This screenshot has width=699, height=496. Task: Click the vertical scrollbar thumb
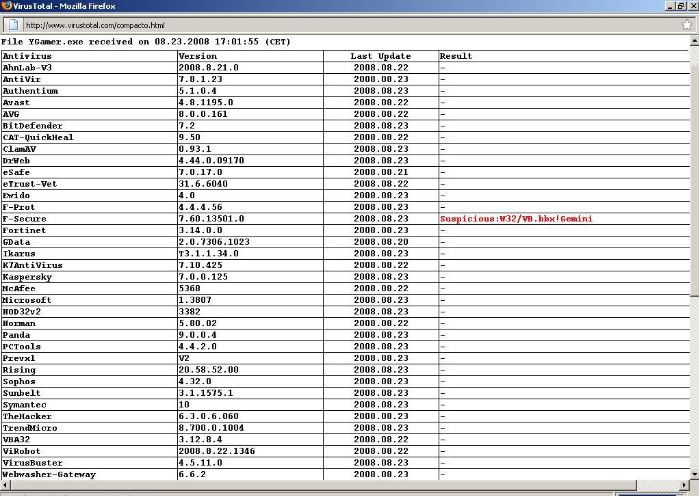pyautogui.click(x=695, y=171)
